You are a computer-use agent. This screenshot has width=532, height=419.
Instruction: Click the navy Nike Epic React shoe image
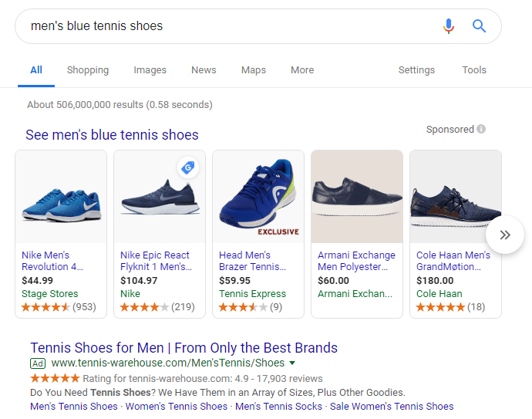pyautogui.click(x=160, y=197)
